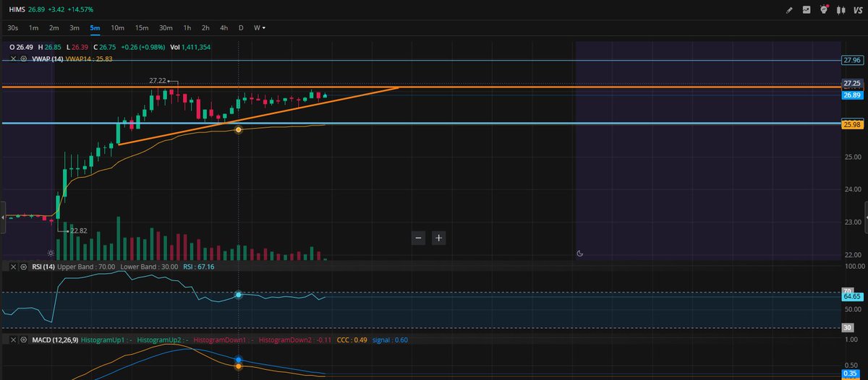Remove the MACD (12,26,9) indicator

click(x=14, y=339)
